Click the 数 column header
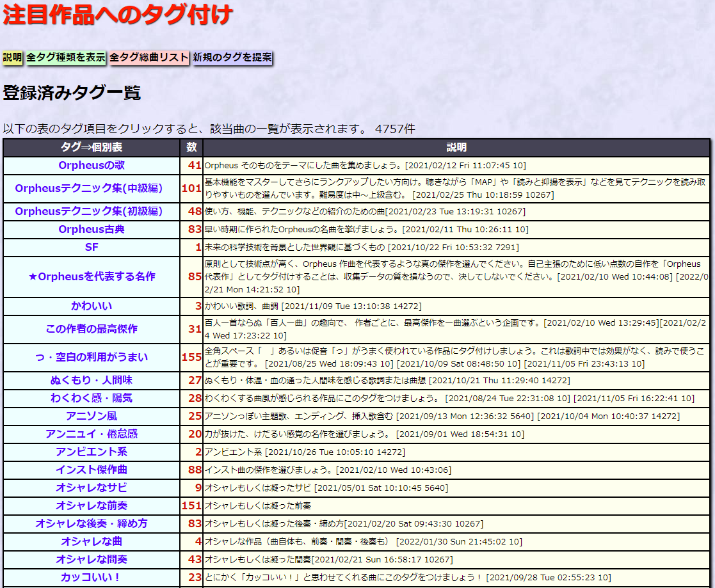This screenshot has width=715, height=588. pyautogui.click(x=191, y=147)
